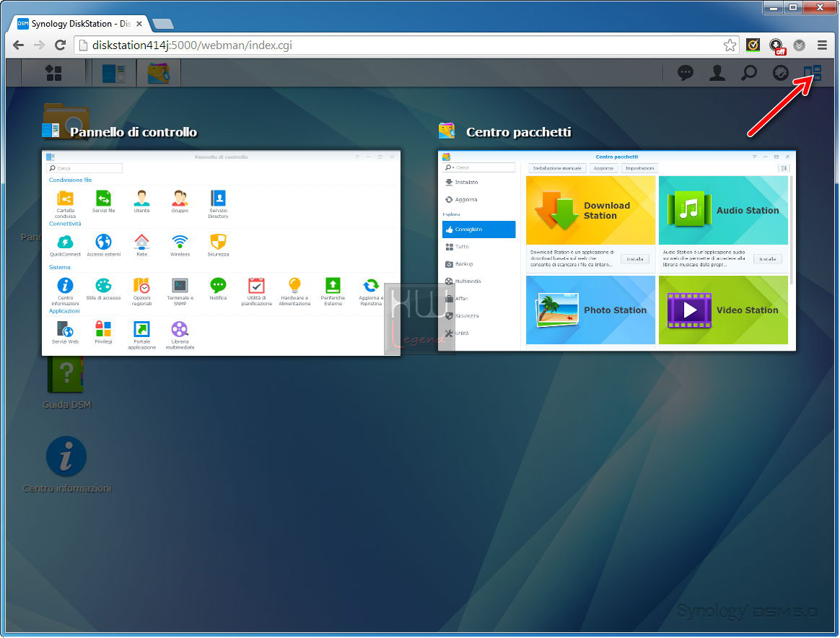Open the DSM search magnifier icon
The height and width of the screenshot is (638, 840).
pyautogui.click(x=749, y=73)
